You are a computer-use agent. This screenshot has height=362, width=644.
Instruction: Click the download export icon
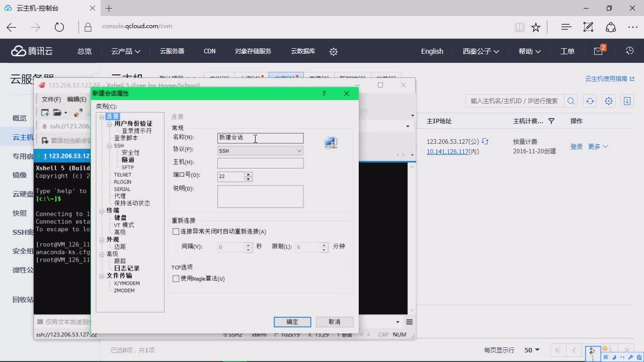[627, 101]
